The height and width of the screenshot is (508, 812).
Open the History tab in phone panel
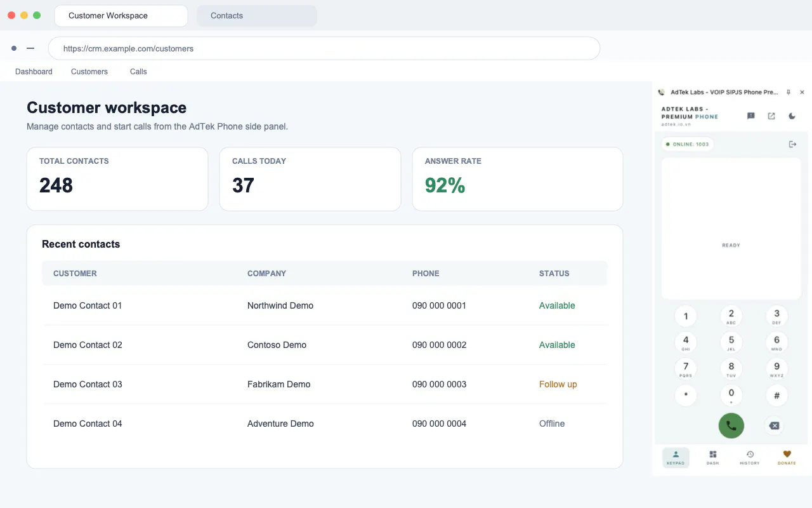(750, 458)
